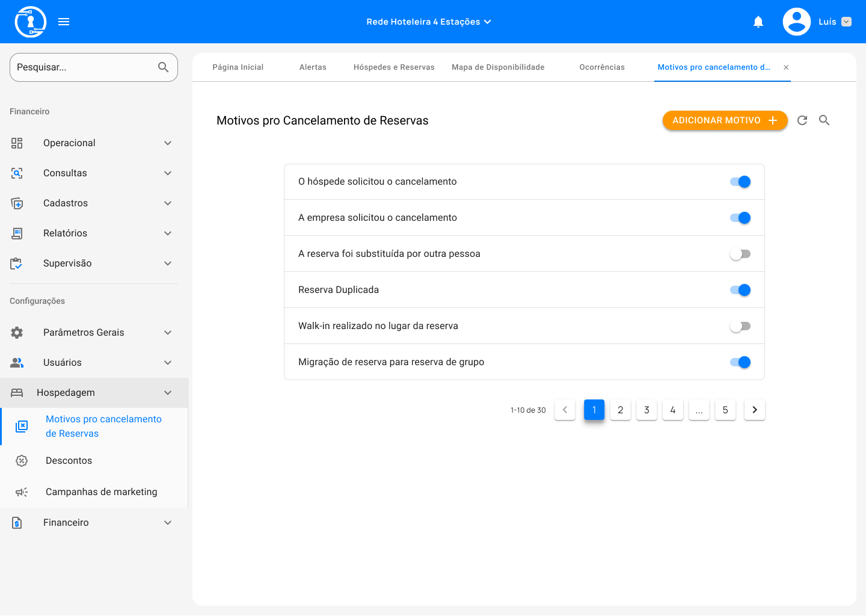Enable 'Walk-in realizado no lugar' toggle
This screenshot has width=866, height=616.
coord(740,326)
